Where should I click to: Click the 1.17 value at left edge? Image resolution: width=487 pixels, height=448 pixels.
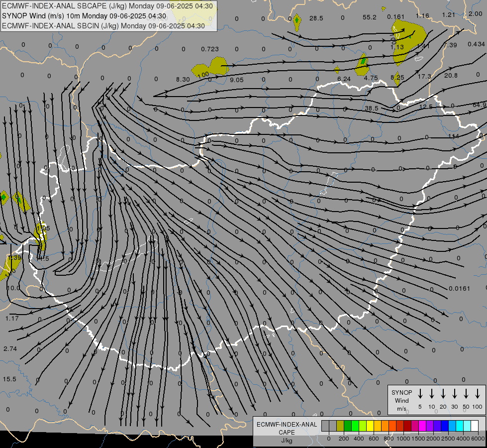click(x=12, y=319)
